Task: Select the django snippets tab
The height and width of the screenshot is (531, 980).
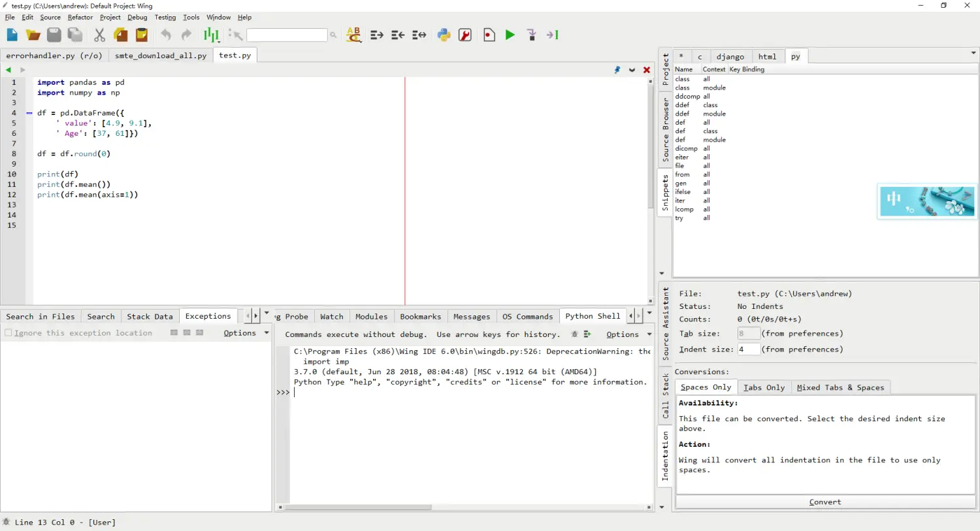Action: coord(730,57)
